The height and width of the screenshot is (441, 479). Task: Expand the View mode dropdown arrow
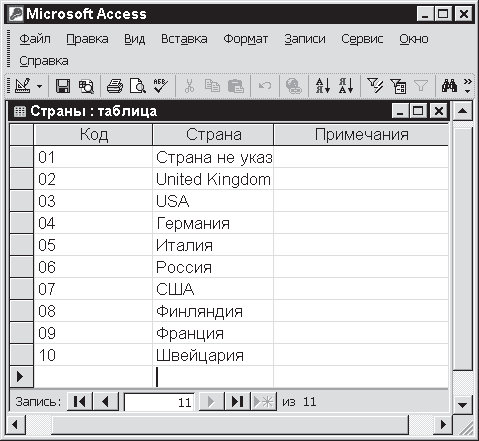[x=39, y=87]
